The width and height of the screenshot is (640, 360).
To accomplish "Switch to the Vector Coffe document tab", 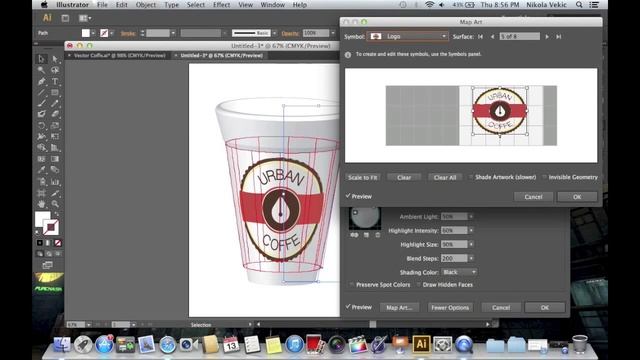I will point(119,56).
